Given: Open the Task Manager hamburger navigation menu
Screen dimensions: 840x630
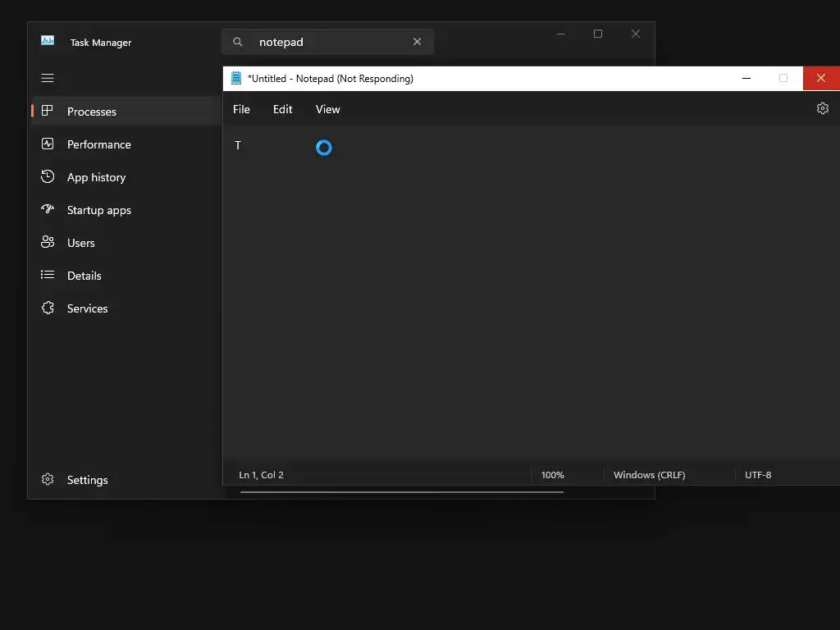Looking at the screenshot, I should 48,78.
